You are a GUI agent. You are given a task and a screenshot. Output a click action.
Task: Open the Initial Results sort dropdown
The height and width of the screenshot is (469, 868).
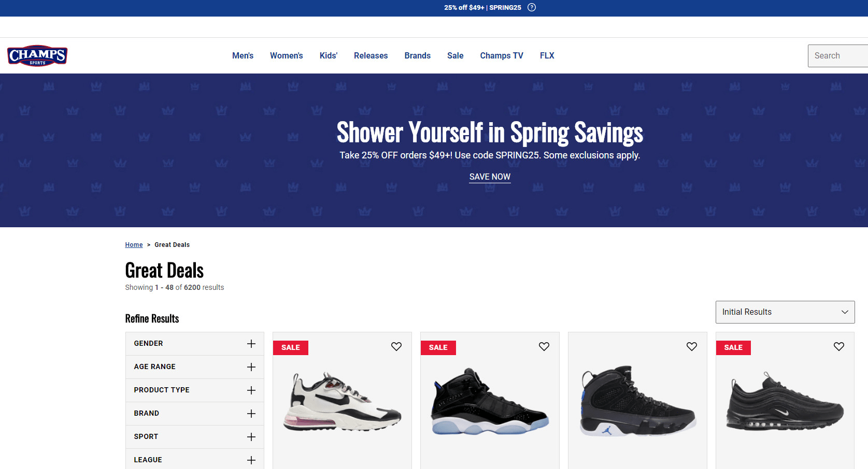tap(785, 312)
